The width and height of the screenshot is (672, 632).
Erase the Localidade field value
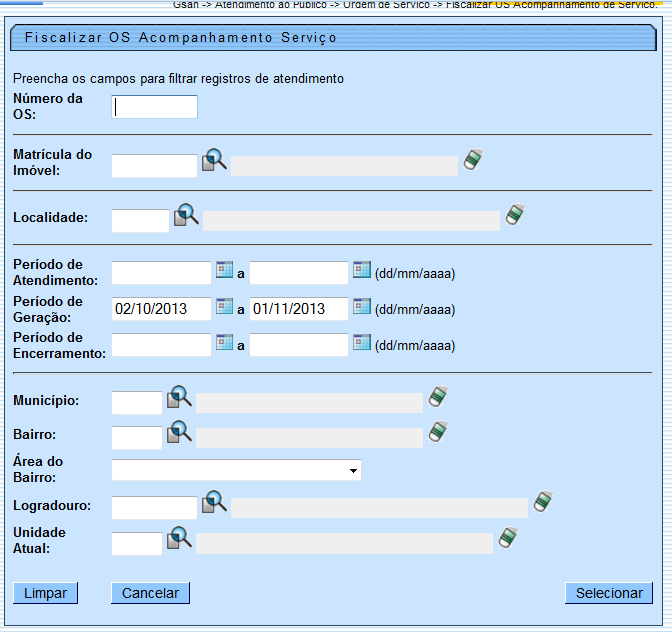click(515, 215)
